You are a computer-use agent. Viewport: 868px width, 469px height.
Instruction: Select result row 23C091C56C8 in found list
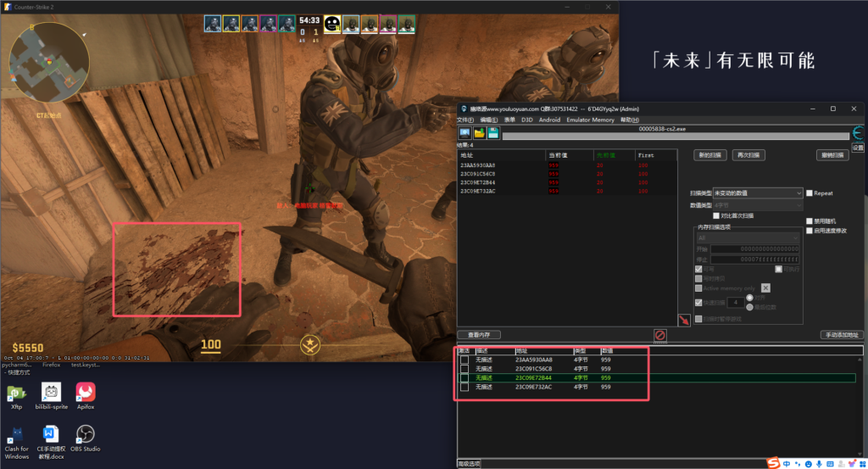567,174
